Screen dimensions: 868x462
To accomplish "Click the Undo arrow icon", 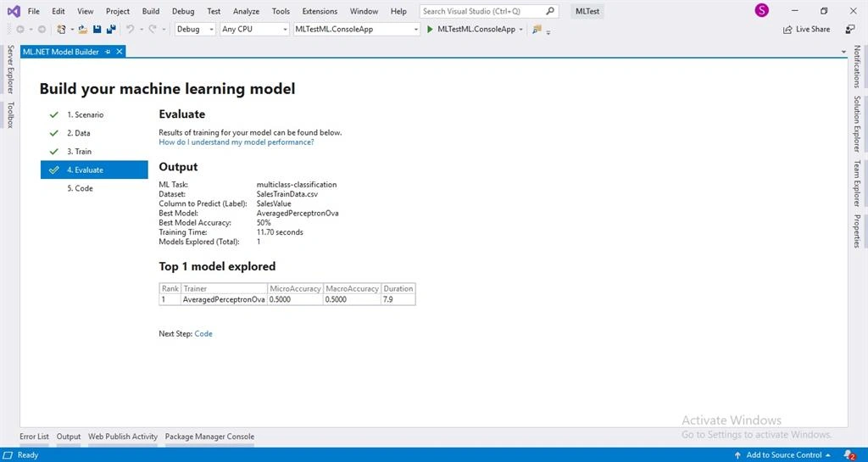I will (130, 30).
